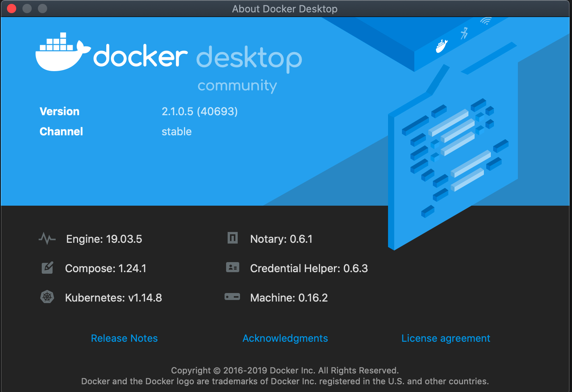Viewport: 572px width, 392px height.
Task: Click the community subtitle text
Action: click(x=237, y=85)
